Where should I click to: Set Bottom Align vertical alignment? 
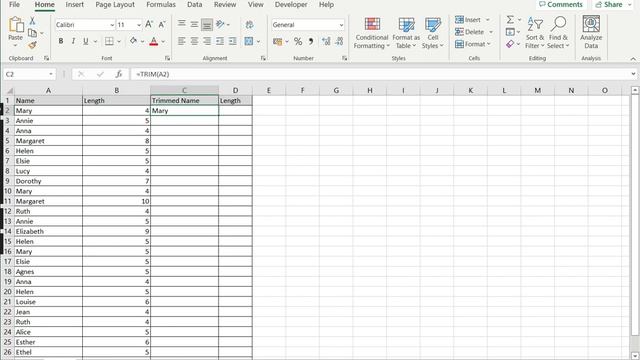click(207, 25)
